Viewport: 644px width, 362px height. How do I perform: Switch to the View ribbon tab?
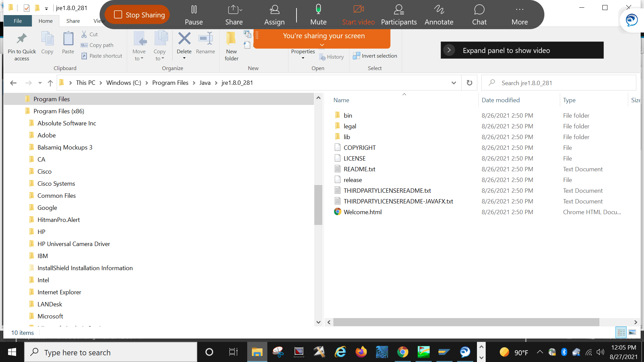[99, 21]
